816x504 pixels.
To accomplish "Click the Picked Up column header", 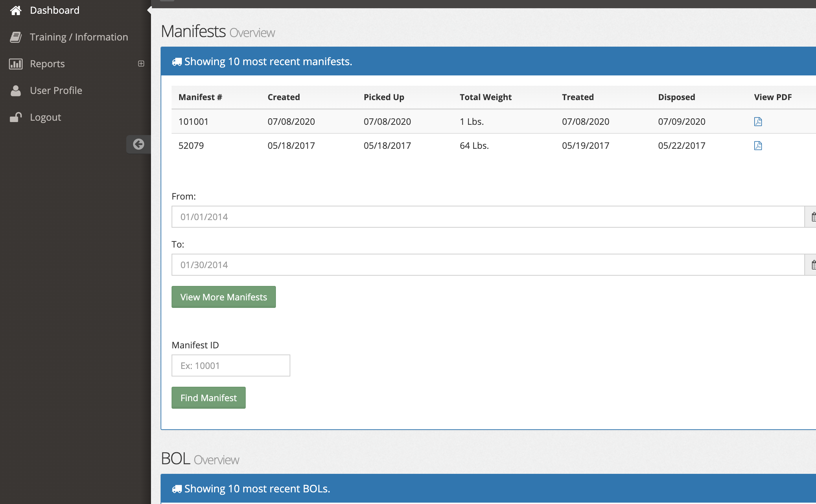I will [384, 97].
